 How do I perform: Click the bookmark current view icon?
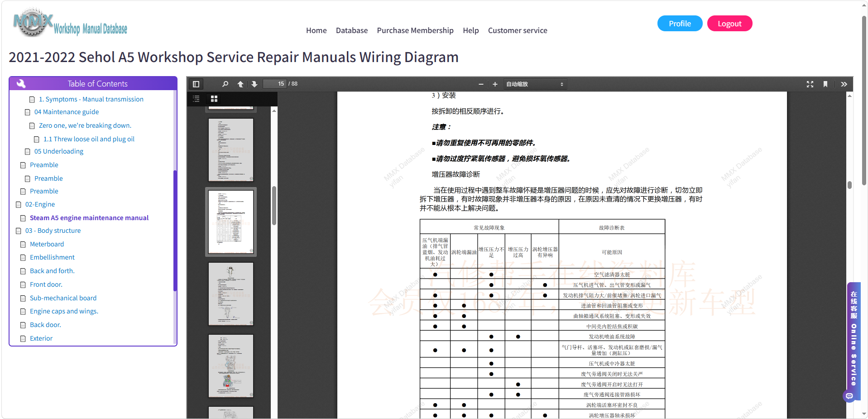point(825,84)
